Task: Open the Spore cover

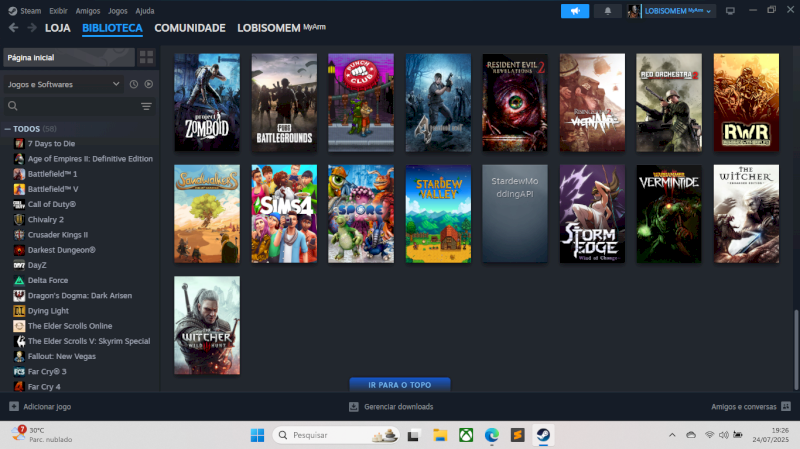Action: (x=361, y=213)
